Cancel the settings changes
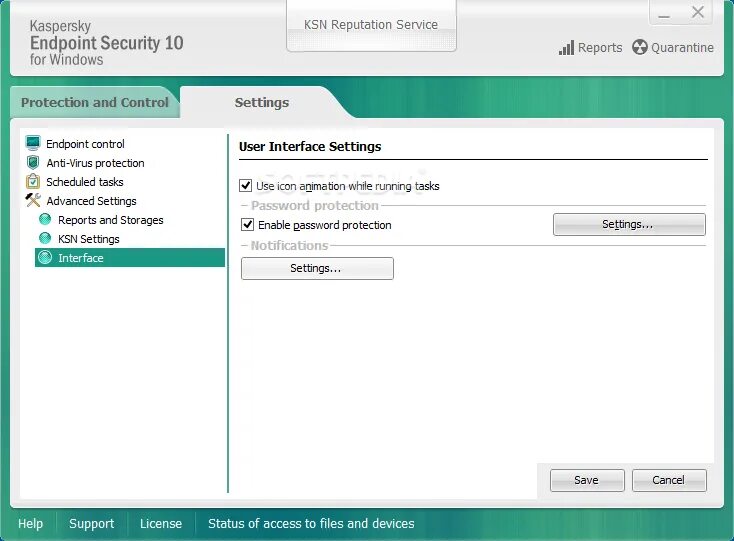The width and height of the screenshot is (734, 541). point(669,480)
